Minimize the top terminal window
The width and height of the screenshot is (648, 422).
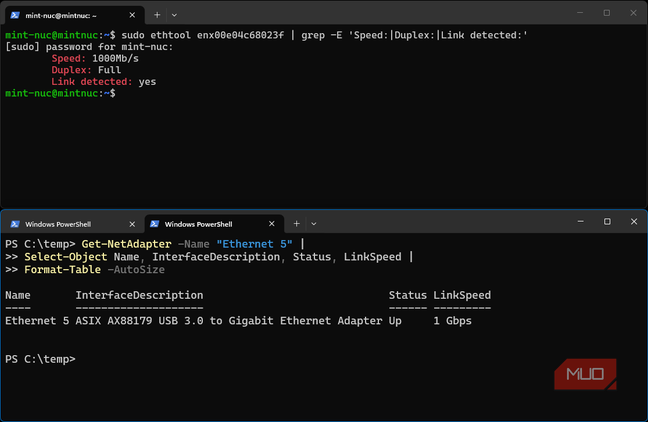pyautogui.click(x=580, y=13)
